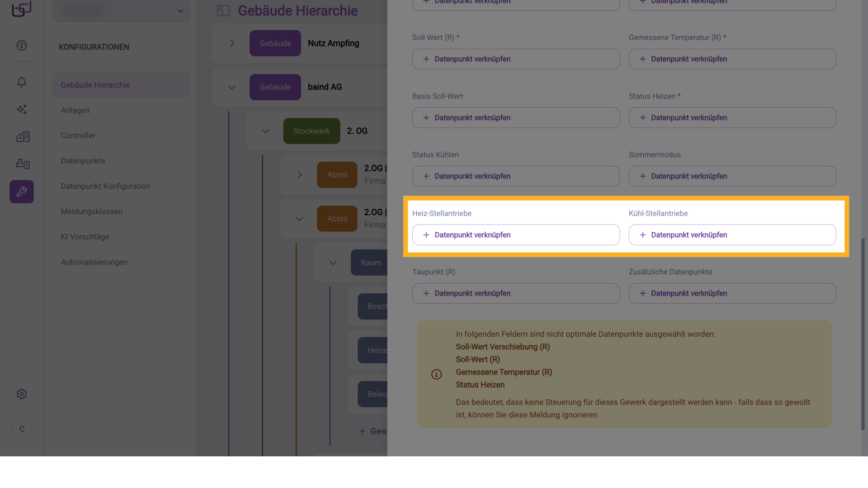
Task: Expand the Nutz Ampfing building node
Action: click(x=232, y=43)
